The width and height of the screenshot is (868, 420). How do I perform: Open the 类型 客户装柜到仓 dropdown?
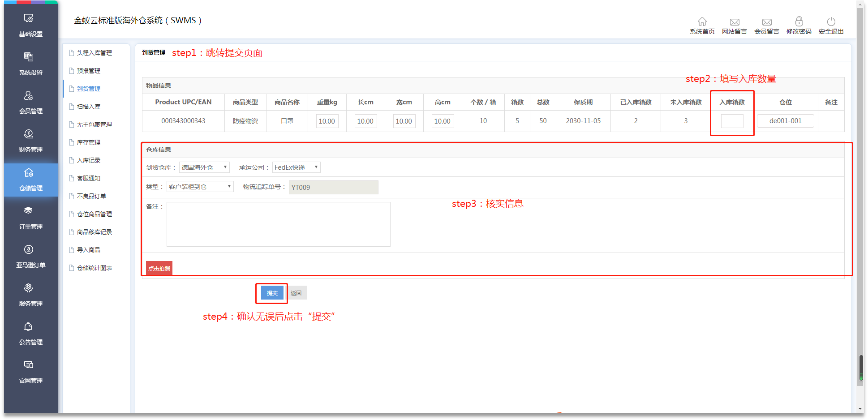[x=200, y=187]
